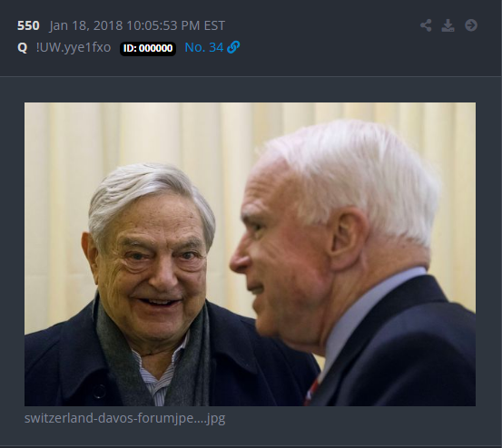This screenshot has width=502, height=448.
Task: Open the No. 34 post link
Action: (x=204, y=48)
